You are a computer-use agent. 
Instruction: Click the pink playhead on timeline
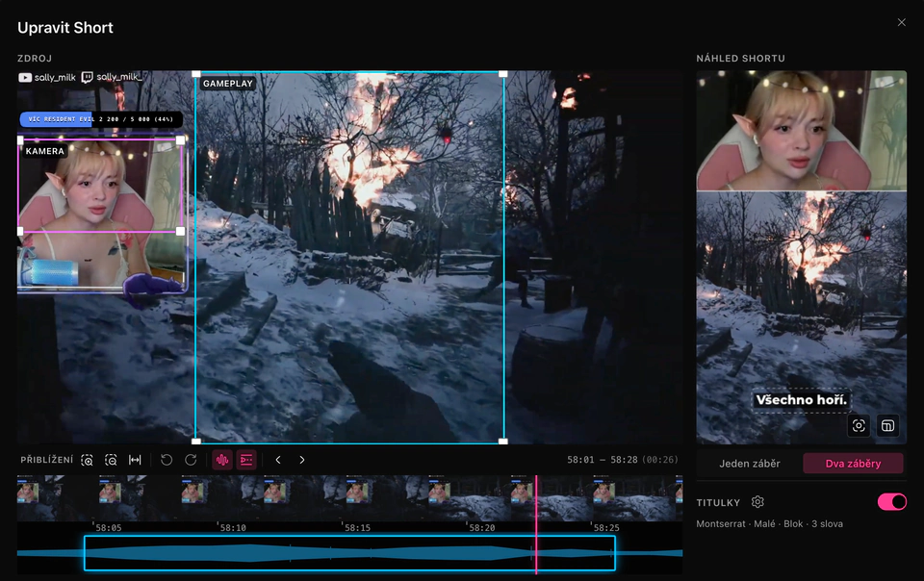[536, 524]
